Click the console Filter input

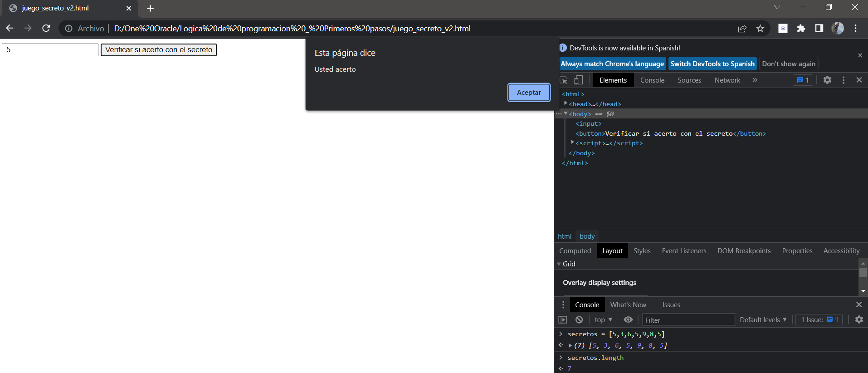[x=688, y=320]
